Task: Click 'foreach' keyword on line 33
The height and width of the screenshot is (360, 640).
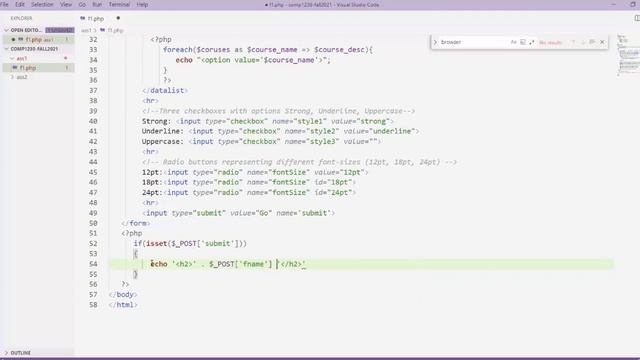Action: (x=177, y=49)
